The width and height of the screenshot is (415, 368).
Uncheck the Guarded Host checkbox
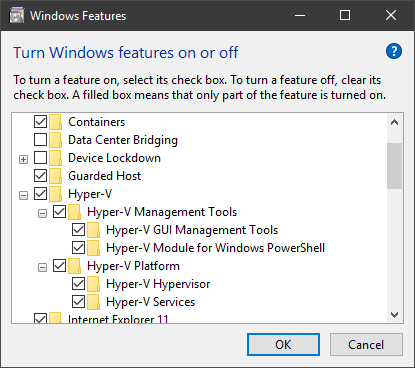tap(40, 176)
